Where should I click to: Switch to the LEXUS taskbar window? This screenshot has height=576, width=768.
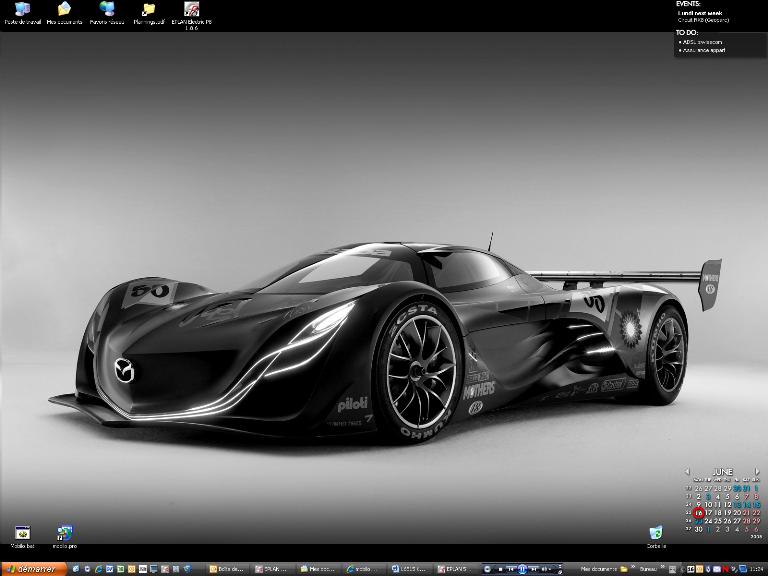coord(409,569)
